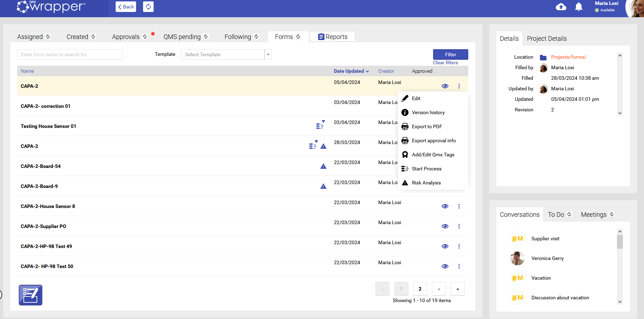Screen dimensions: 644x319
Task: Click the folder icon beside Projects/forms/
Action: tap(543, 57)
